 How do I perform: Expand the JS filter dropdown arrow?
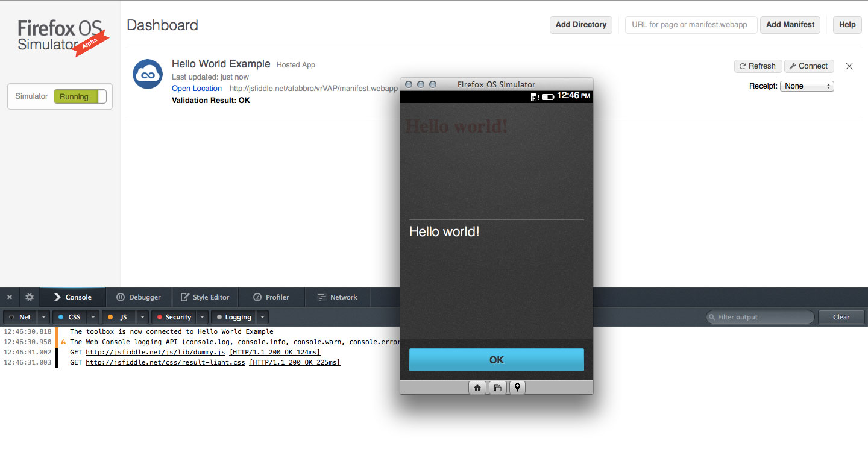[x=142, y=317]
